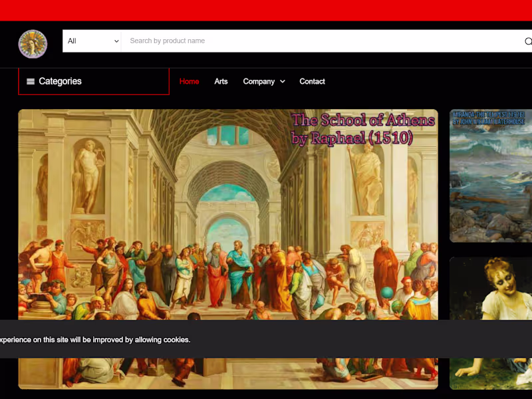Click the Categories hamburger icon

click(31, 81)
